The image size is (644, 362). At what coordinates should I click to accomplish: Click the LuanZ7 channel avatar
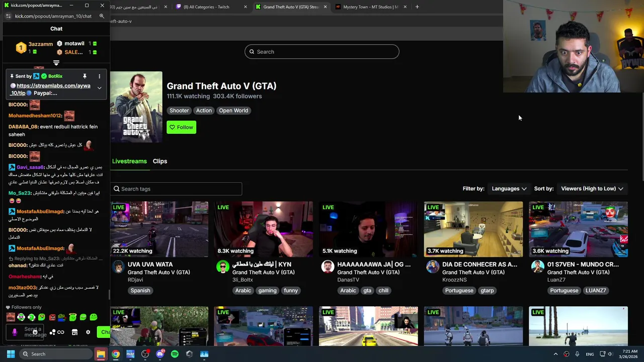click(x=538, y=267)
